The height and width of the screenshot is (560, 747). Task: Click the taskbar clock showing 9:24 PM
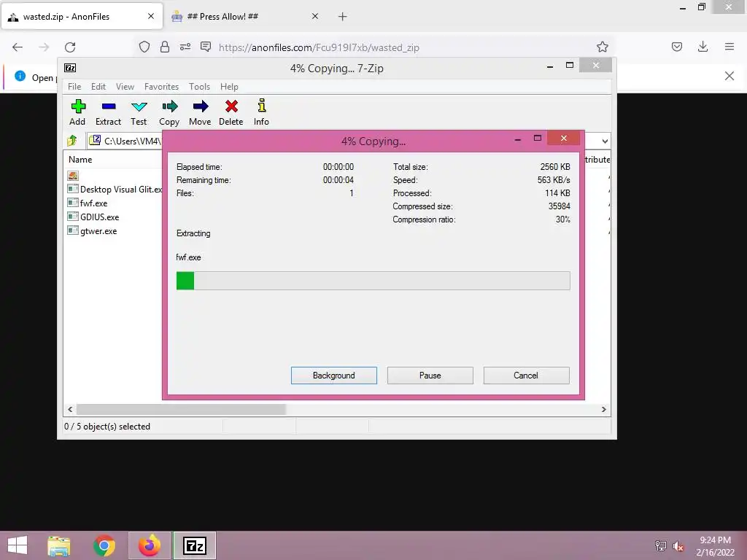(x=715, y=546)
